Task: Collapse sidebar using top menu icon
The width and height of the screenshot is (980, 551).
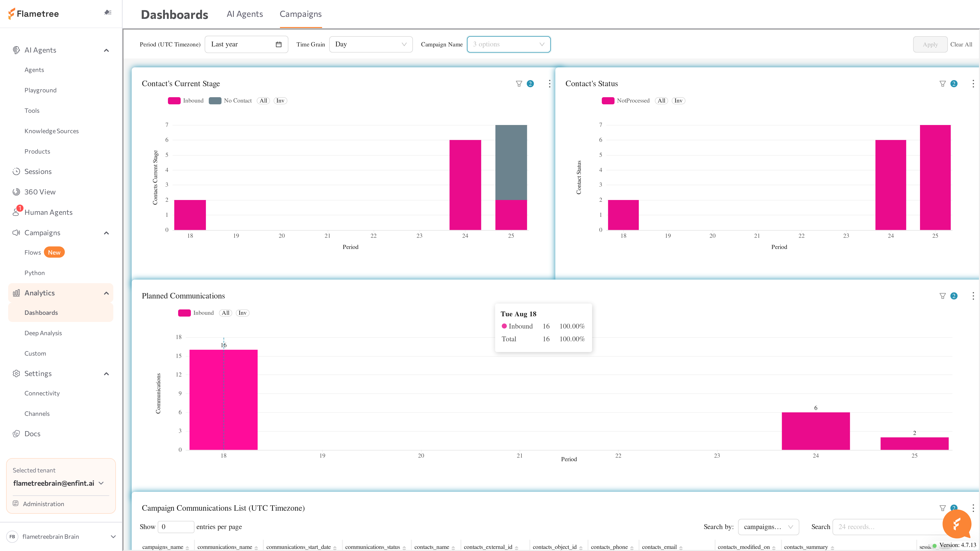Action: [108, 12]
